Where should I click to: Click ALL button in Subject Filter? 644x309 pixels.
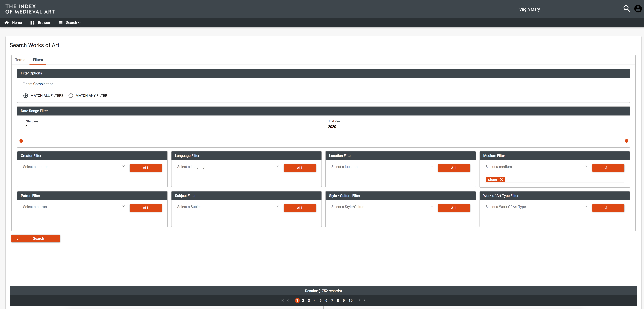[300, 208]
